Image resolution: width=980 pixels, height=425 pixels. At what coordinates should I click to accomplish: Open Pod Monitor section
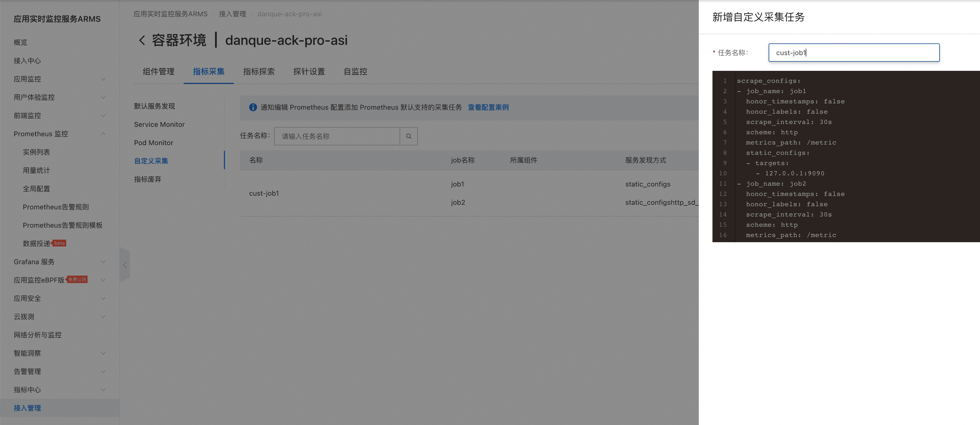click(x=153, y=143)
